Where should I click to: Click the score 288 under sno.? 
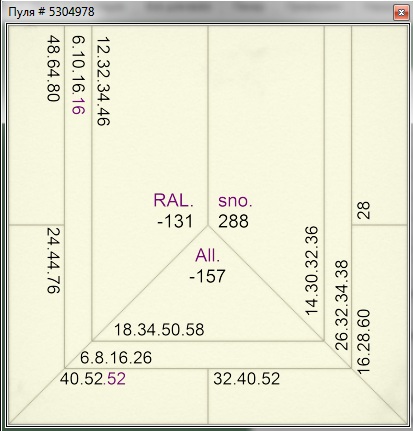(233, 221)
